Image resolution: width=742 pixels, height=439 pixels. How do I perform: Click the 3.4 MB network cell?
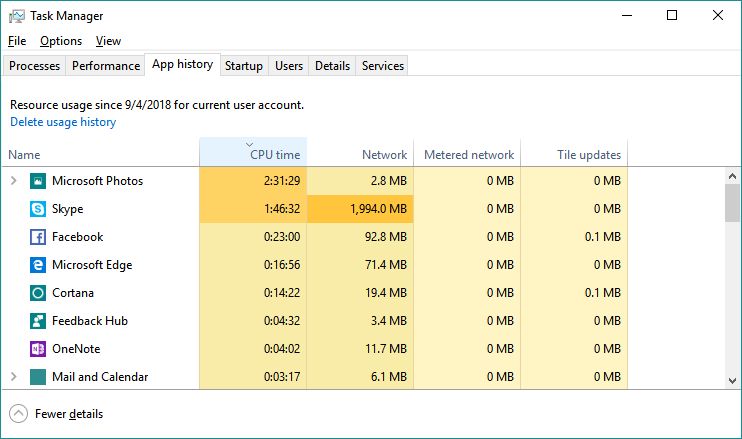(360, 321)
